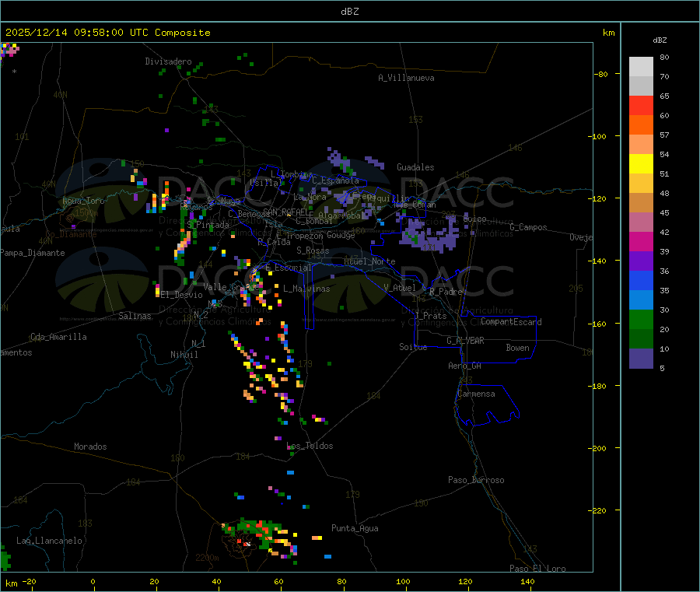Click the 'R_Padre' map label
700x592 pixels.
(446, 292)
